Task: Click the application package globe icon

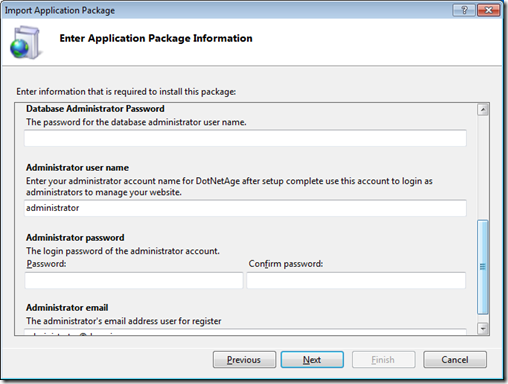Action: (x=26, y=43)
